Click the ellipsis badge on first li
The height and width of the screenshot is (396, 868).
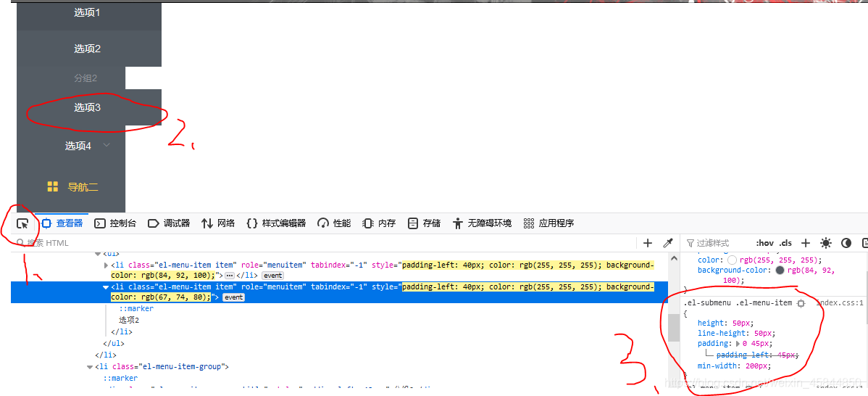229,276
